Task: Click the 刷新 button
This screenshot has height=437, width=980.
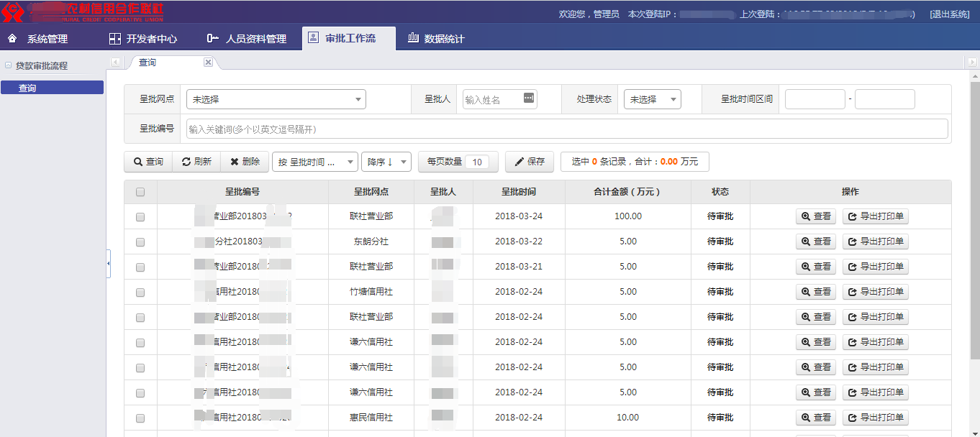Action: [x=196, y=162]
